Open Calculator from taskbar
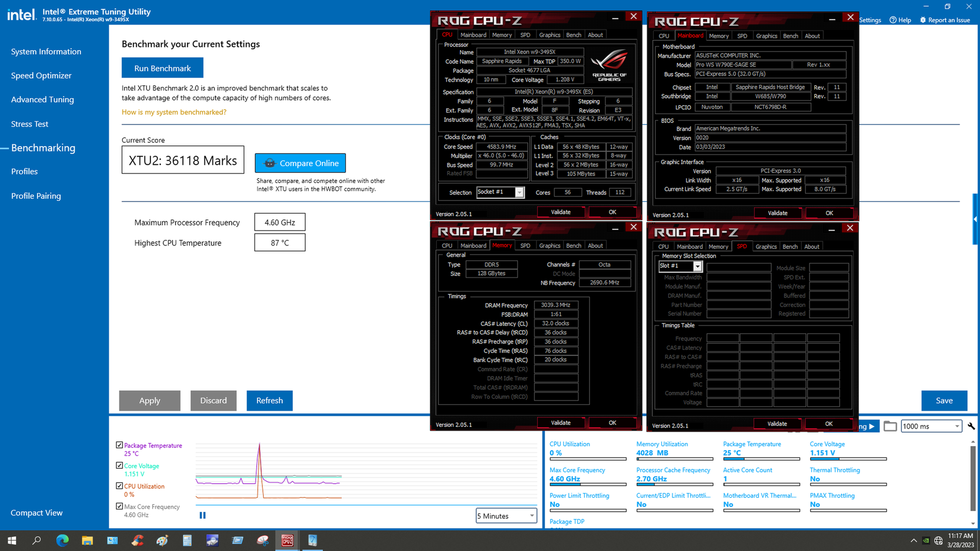This screenshot has height=551, width=980. coord(187,540)
